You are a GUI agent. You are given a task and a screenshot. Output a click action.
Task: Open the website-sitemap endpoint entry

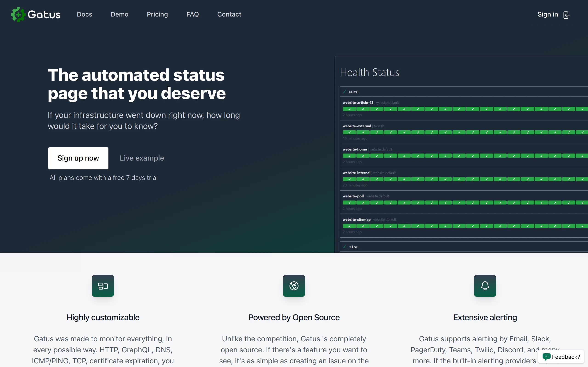click(x=356, y=220)
